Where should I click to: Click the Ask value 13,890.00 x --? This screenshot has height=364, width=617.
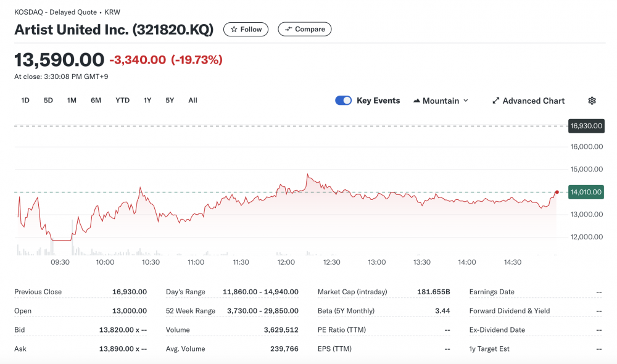(x=123, y=349)
